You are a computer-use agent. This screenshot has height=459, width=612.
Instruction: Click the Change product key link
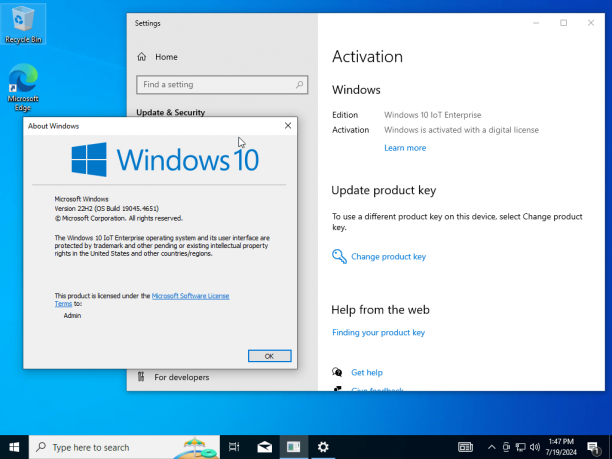point(388,256)
